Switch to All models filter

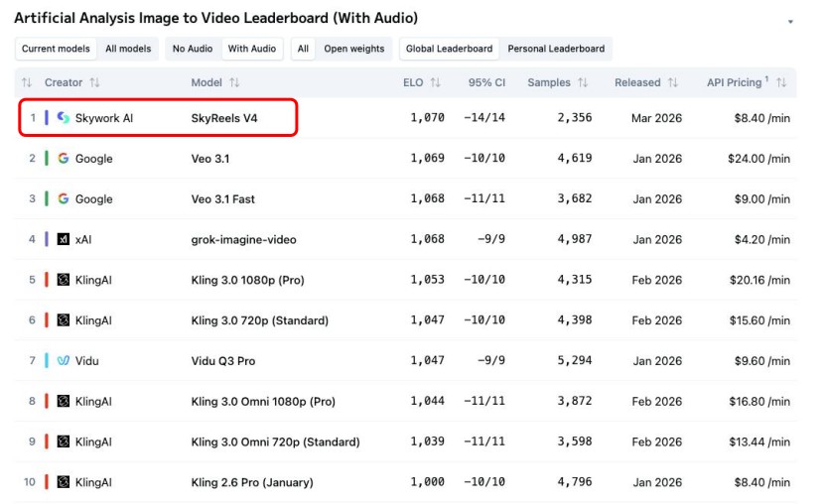[x=128, y=49]
